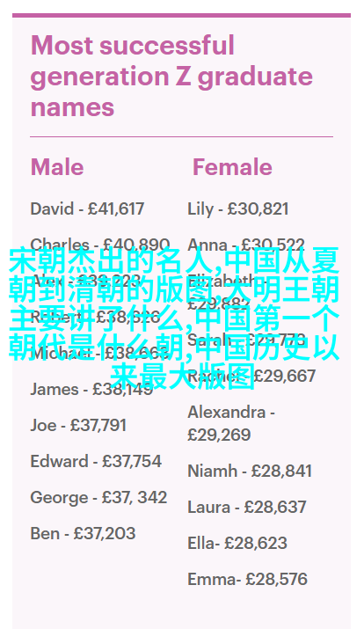Click the Emma - £28,576 entry
The height and width of the screenshot is (629, 364).
pyautogui.click(x=247, y=579)
